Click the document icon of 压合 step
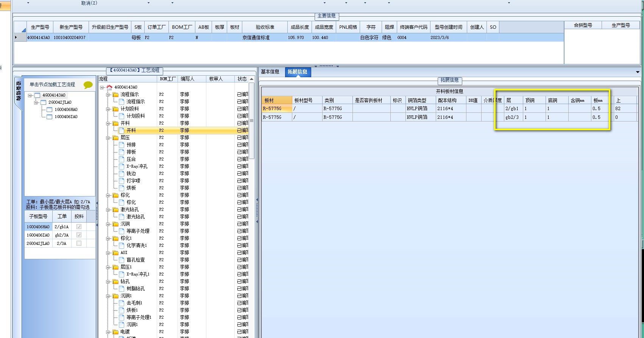Viewport: 644px width, 338px height. tap(122, 159)
